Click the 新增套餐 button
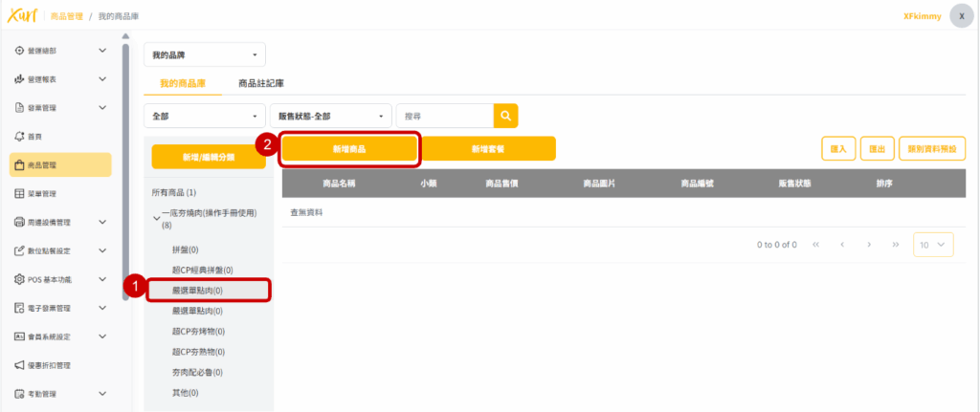Viewport: 980px width, 412px height. [487, 149]
